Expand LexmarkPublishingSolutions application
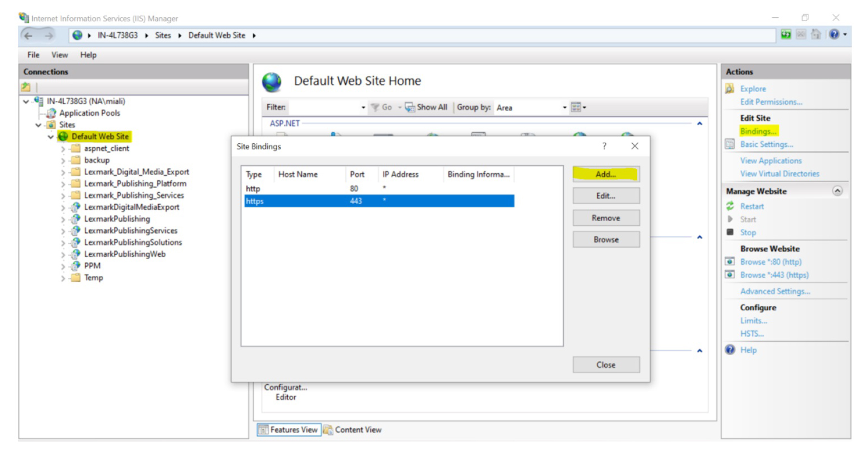868x455 pixels. 63,243
